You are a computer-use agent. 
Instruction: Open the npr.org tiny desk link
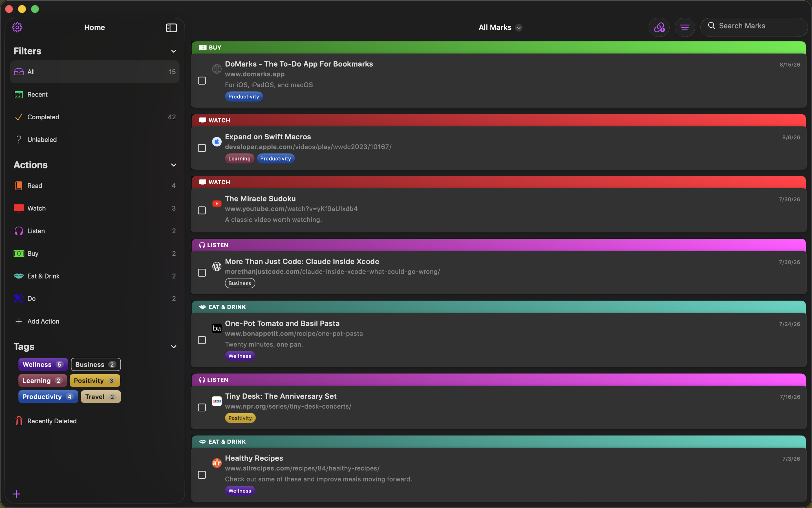point(288,406)
